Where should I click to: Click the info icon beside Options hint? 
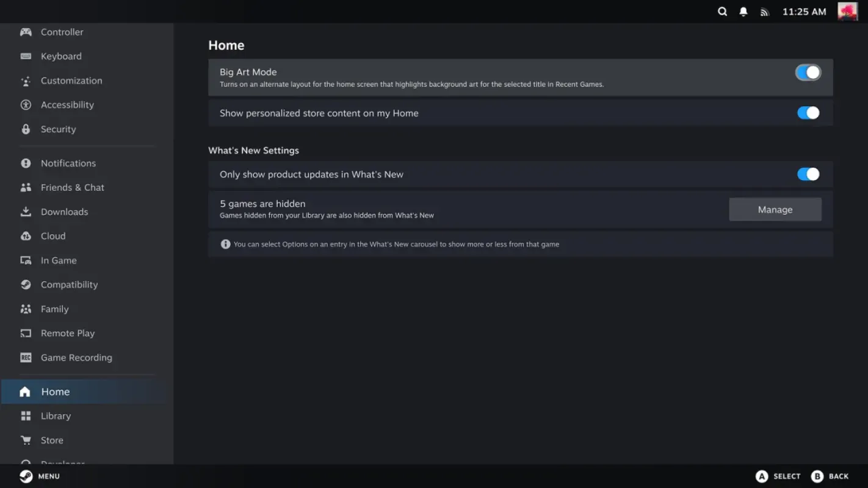pos(225,244)
